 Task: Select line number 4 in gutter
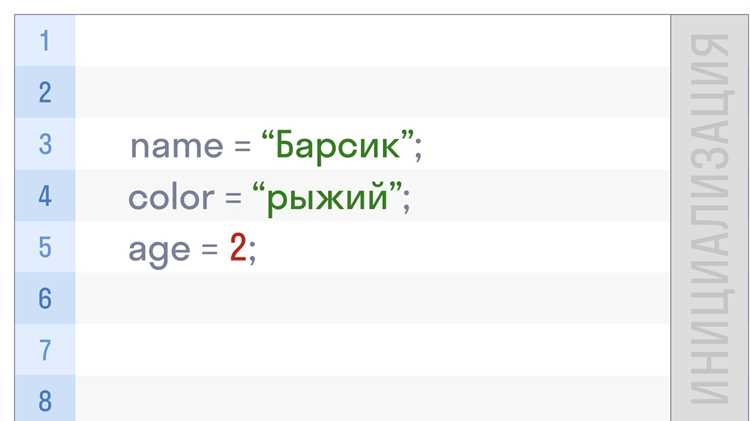click(44, 196)
